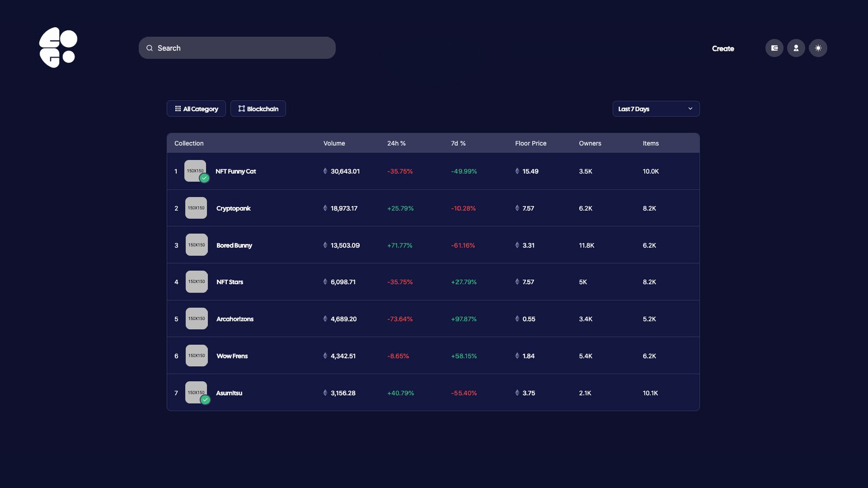Expand the Last 7 Days dropdown
This screenshot has height=488, width=868.
tap(655, 109)
